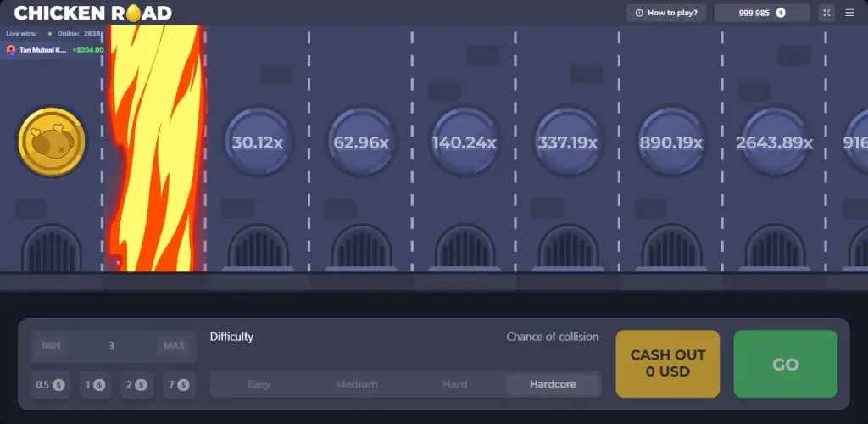Choose the 0.5 quick bet chip
Screen dimensions: 868x424
point(50,385)
